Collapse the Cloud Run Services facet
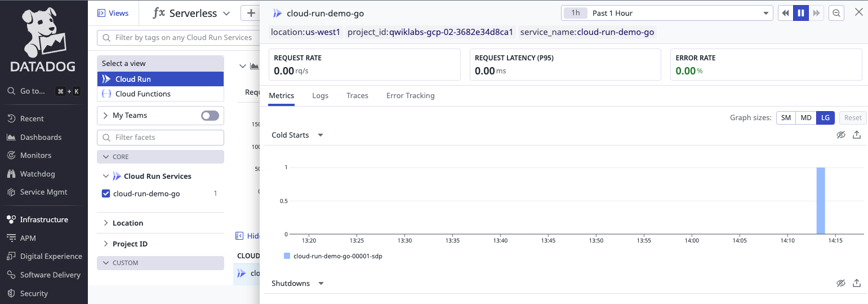This screenshot has width=868, height=304. [106, 176]
